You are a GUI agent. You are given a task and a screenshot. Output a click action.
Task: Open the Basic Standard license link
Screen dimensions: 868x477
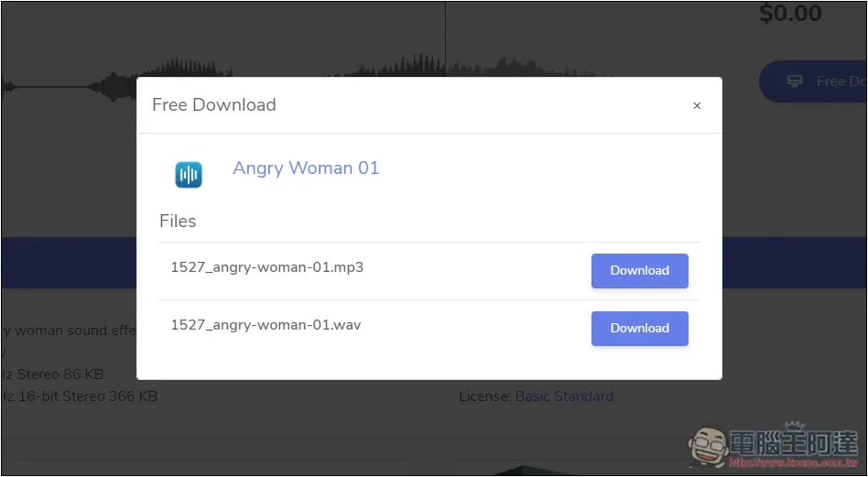(564, 396)
